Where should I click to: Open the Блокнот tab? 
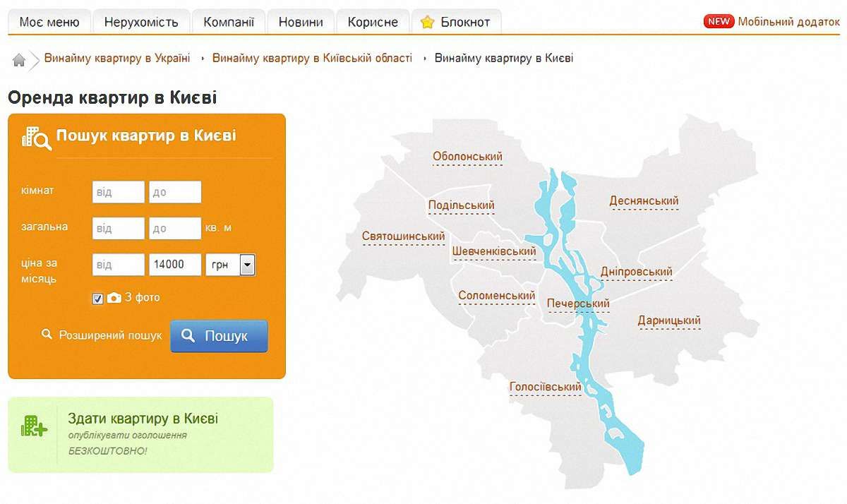(456, 22)
